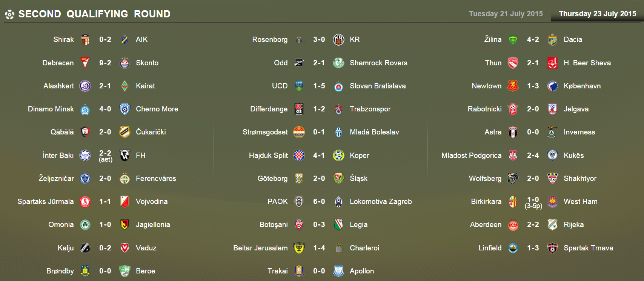644x281 pixels.
Task: Open the Strømsgodset club badge
Action: pyautogui.click(x=299, y=132)
